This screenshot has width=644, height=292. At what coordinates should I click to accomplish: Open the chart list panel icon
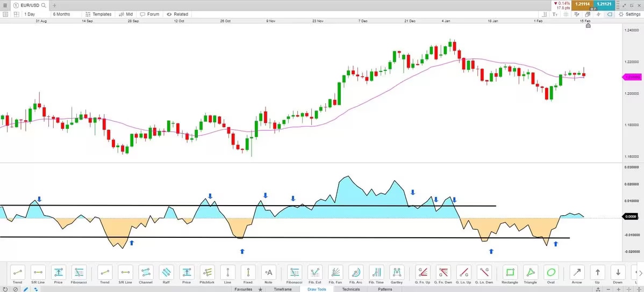5,14
